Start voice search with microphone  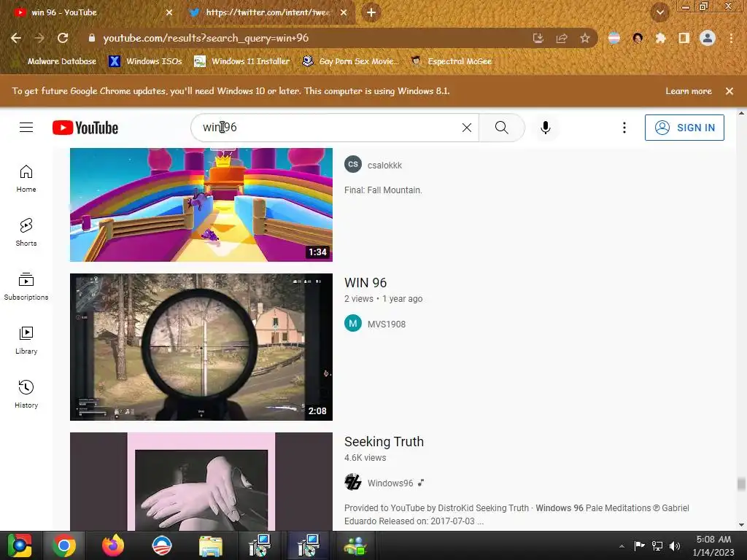point(546,128)
